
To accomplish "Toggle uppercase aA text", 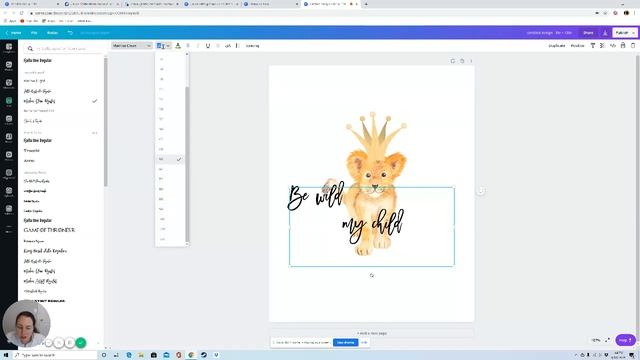I will [x=228, y=46].
